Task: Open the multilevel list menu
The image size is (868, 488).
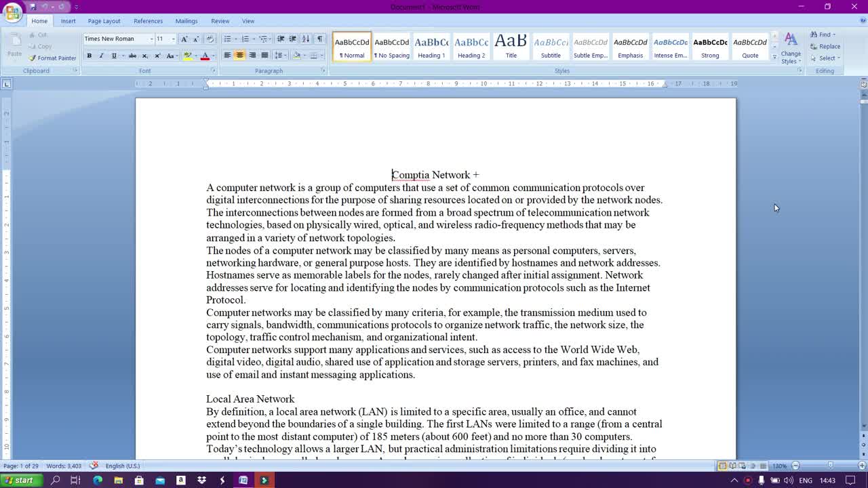Action: point(264,39)
